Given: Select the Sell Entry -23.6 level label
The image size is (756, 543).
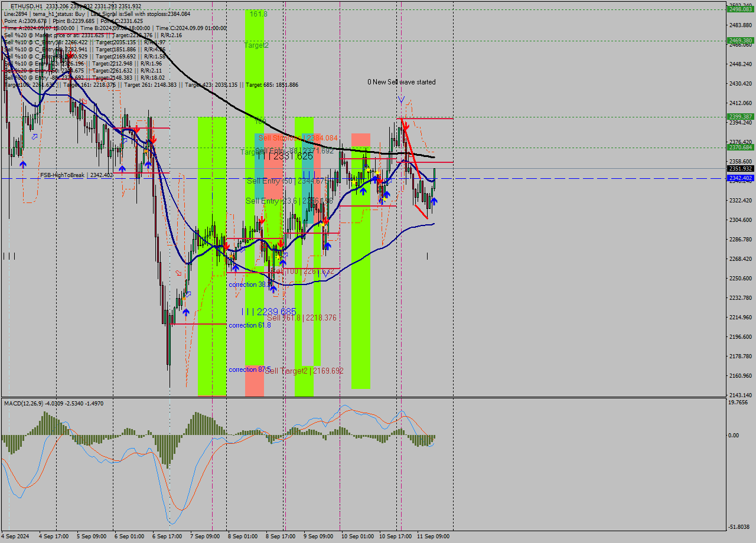Looking at the screenshot, I should pos(289,201).
